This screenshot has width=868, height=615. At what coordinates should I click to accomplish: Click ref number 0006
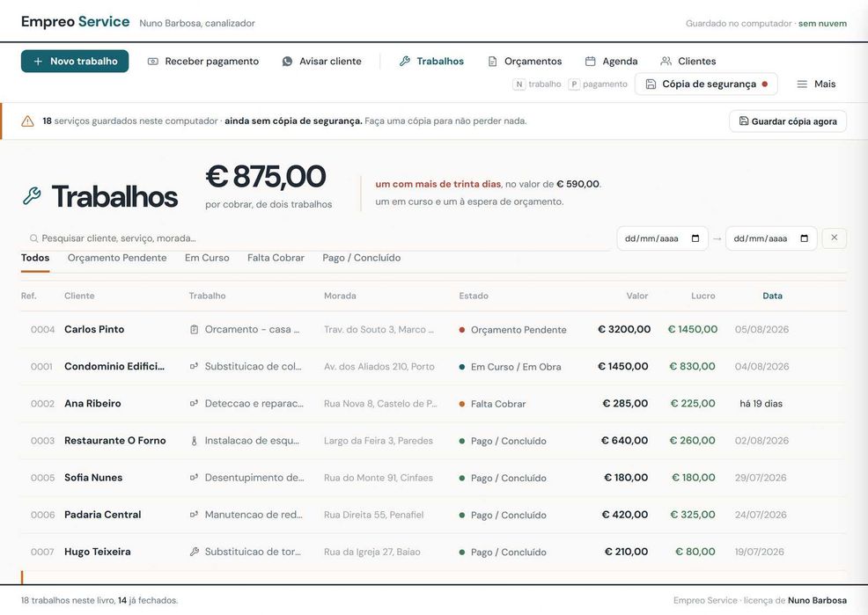click(x=42, y=515)
